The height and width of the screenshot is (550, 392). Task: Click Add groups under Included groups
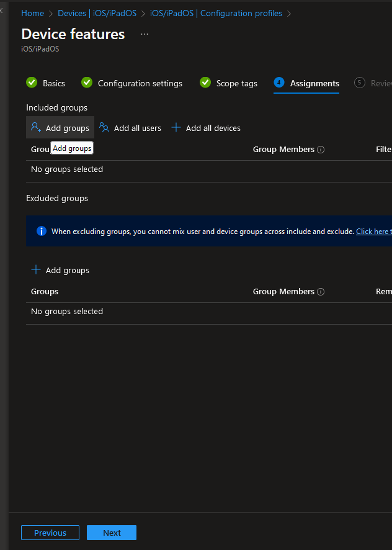(60, 128)
